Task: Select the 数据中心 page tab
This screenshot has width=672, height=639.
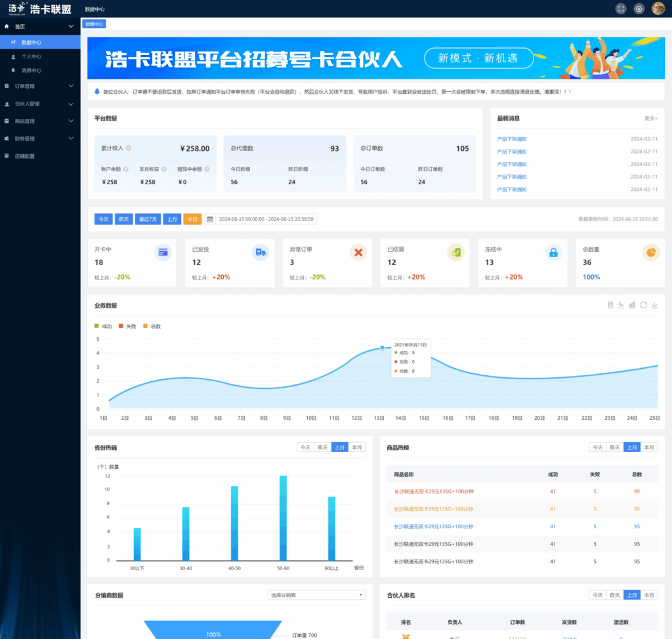Action: (94, 24)
